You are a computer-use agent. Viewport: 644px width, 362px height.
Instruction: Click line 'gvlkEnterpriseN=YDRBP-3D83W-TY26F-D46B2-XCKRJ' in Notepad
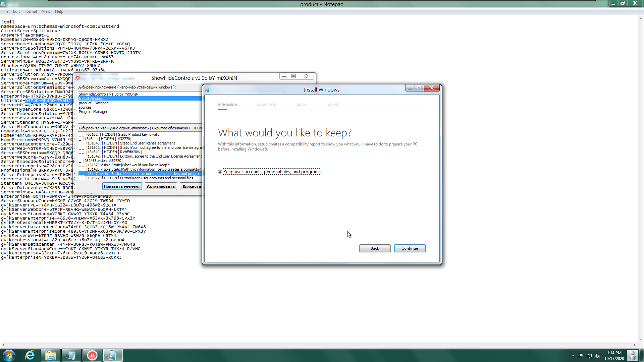click(61, 257)
